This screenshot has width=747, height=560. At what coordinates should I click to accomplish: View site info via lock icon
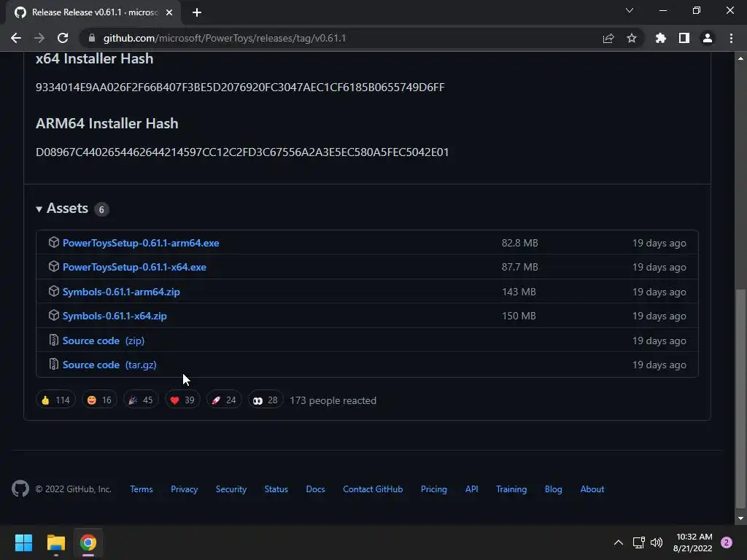click(x=92, y=38)
